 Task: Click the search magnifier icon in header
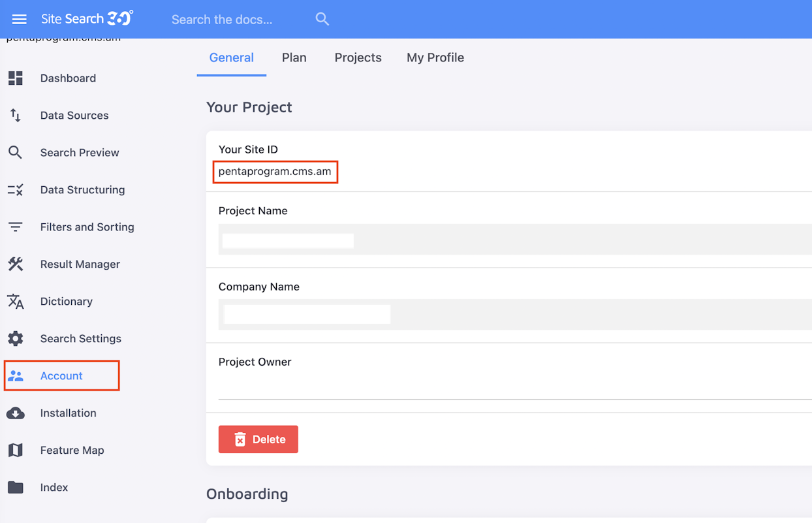[x=322, y=19]
